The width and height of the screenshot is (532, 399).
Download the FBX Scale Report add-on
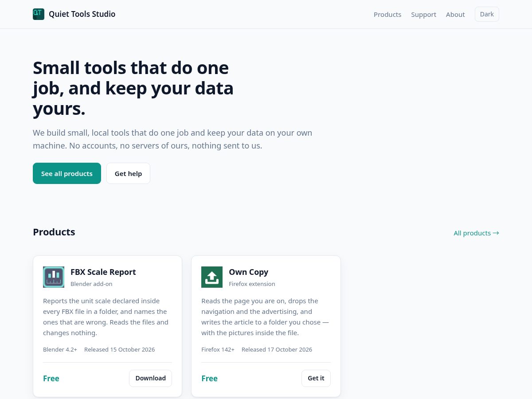(150, 378)
